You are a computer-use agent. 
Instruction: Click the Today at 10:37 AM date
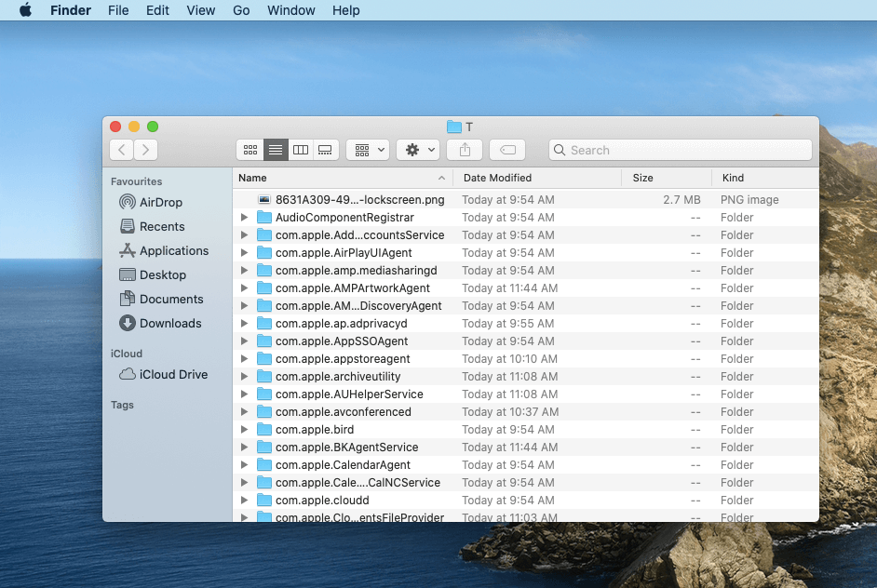[x=510, y=412]
